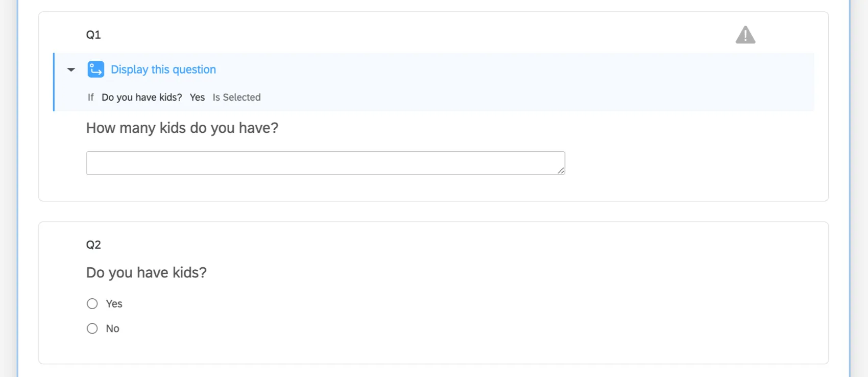Viewport: 868px width, 377px height.
Task: Click the question text How many kids do you have
Action: click(x=182, y=128)
